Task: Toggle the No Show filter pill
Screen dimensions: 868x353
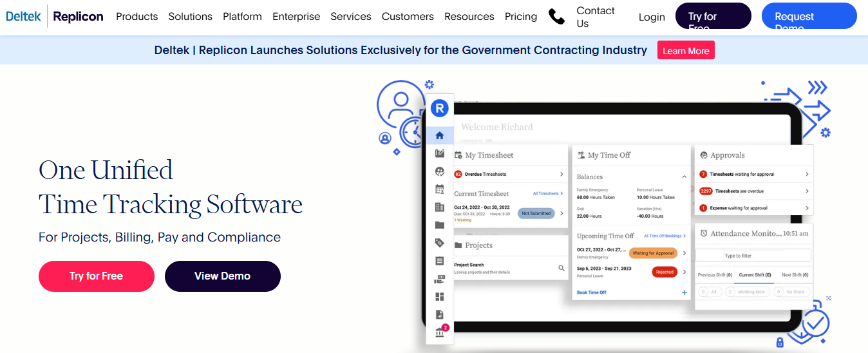Action: coord(790,292)
